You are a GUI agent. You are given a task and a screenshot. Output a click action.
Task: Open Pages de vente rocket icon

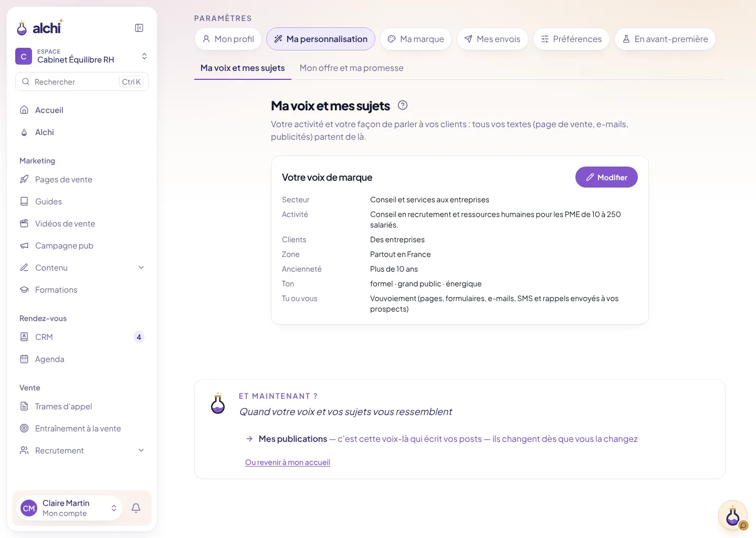pyautogui.click(x=24, y=179)
